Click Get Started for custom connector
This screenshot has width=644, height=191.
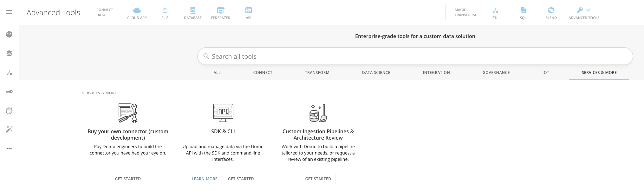click(128, 179)
